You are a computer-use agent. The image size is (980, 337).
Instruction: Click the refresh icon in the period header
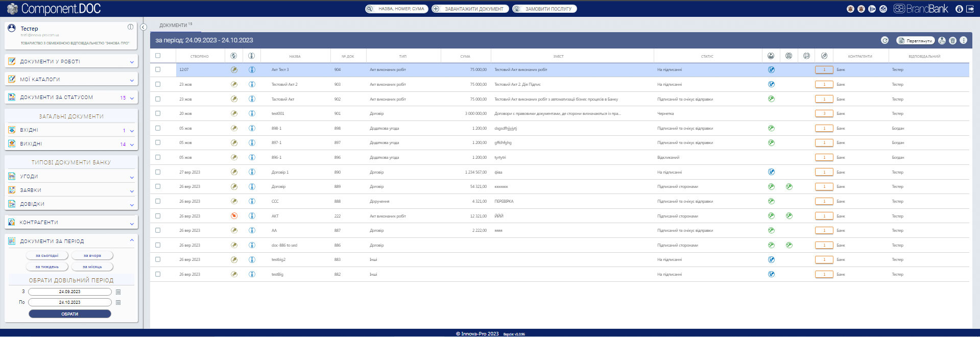885,40
